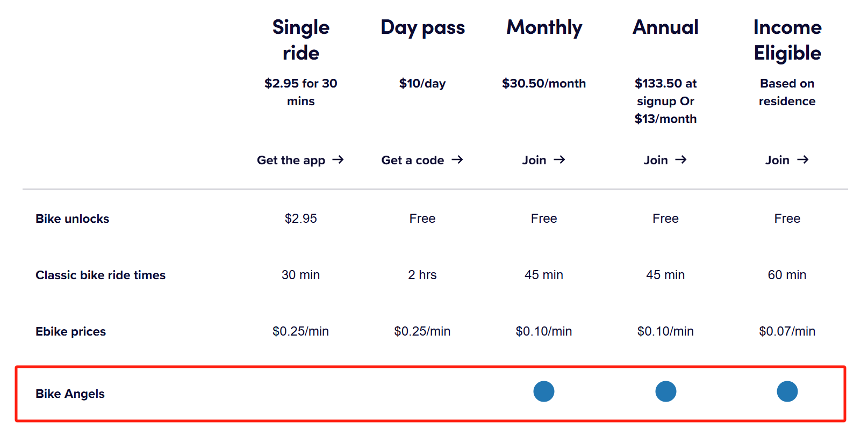Click Income Eligible's Bike Angels blue dot
The width and height of the screenshot is (868, 429).
tap(787, 391)
